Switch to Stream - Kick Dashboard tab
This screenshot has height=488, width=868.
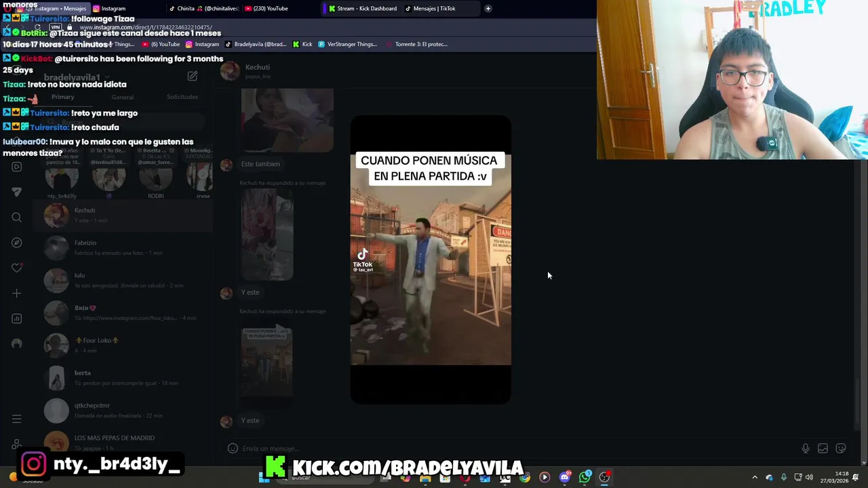363,8
